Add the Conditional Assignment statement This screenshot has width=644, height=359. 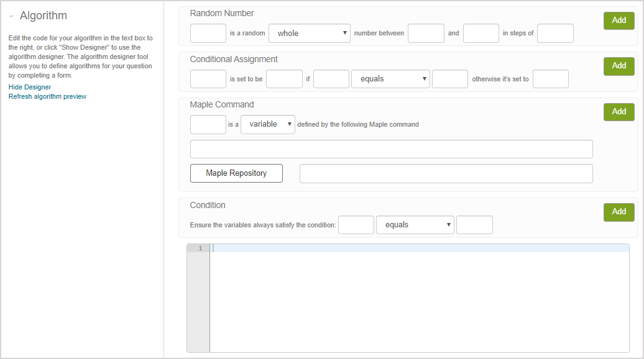point(619,66)
